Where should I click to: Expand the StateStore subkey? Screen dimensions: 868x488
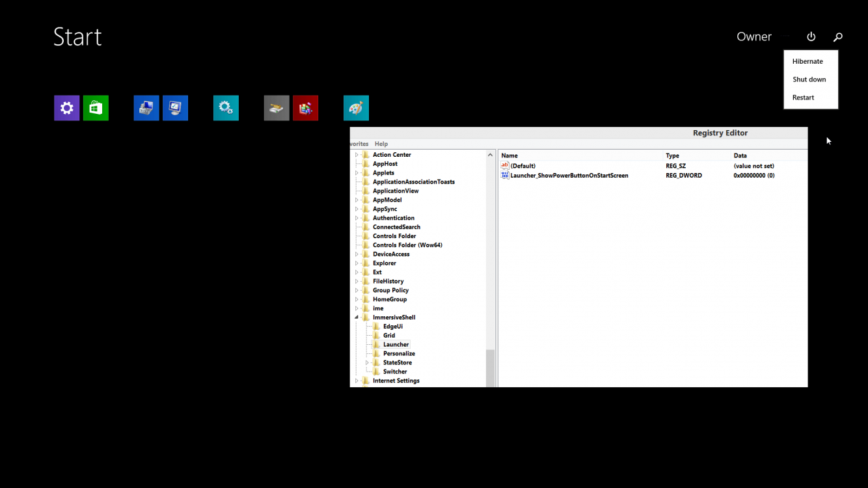(x=367, y=362)
